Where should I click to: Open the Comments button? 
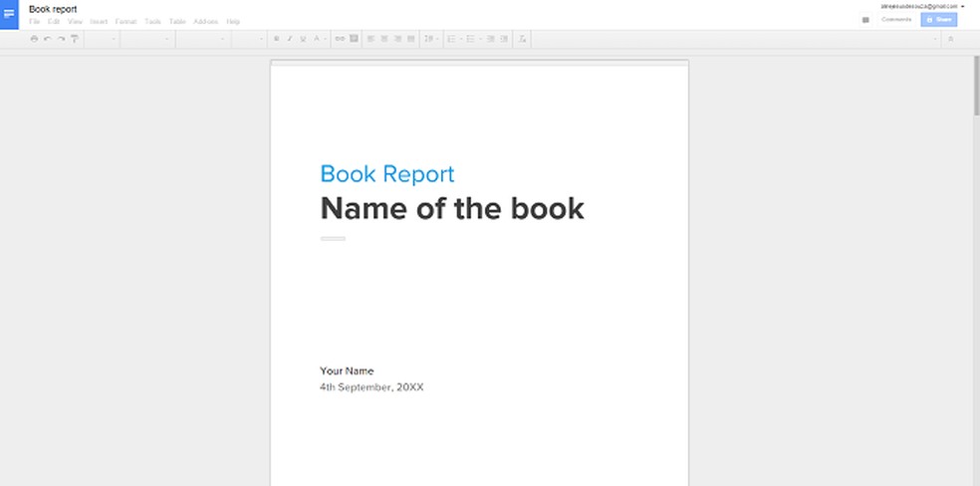[895, 19]
